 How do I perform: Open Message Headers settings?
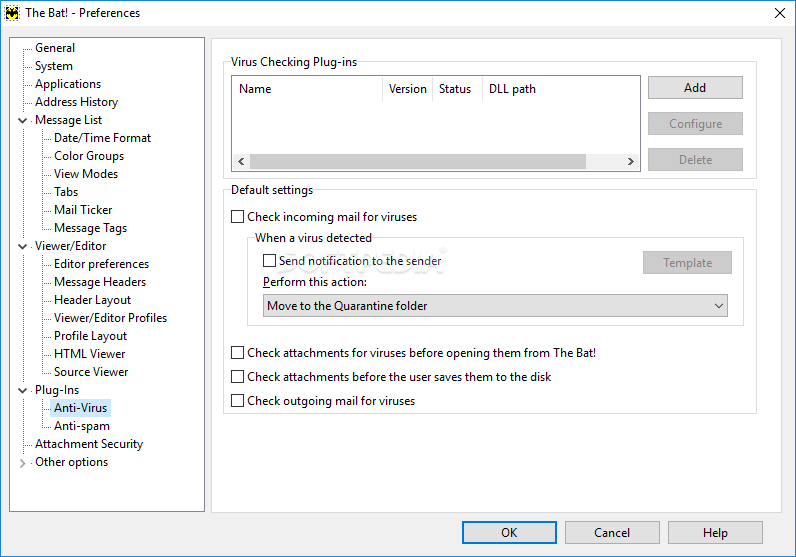[100, 282]
